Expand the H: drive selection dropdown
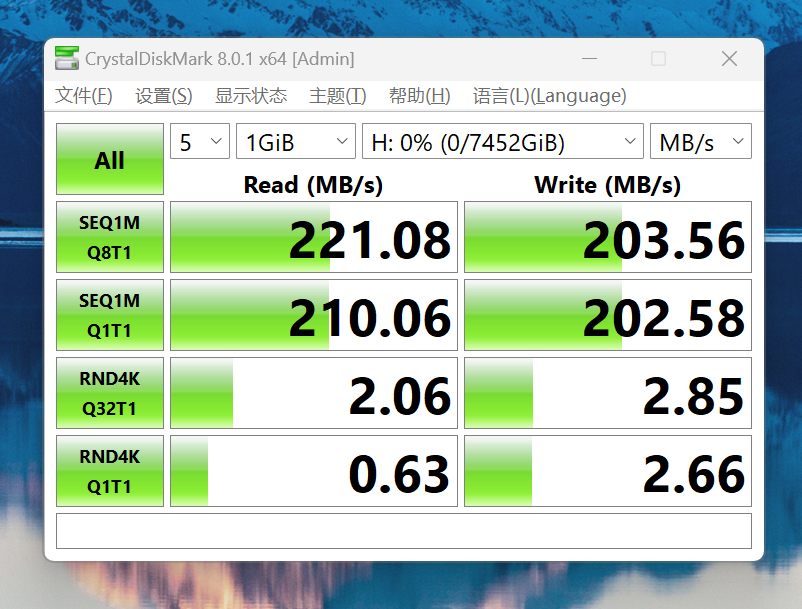This screenshot has width=802, height=609. tap(503, 141)
